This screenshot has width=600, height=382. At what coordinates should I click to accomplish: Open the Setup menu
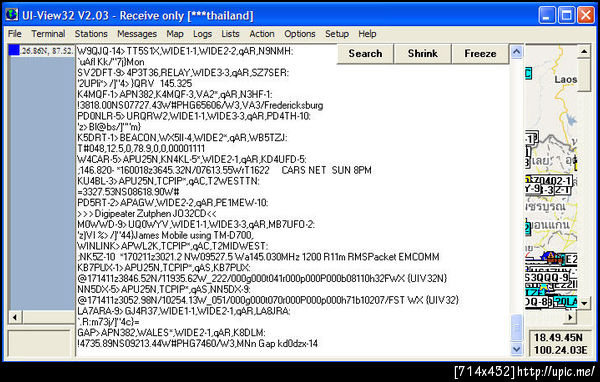pos(337,34)
